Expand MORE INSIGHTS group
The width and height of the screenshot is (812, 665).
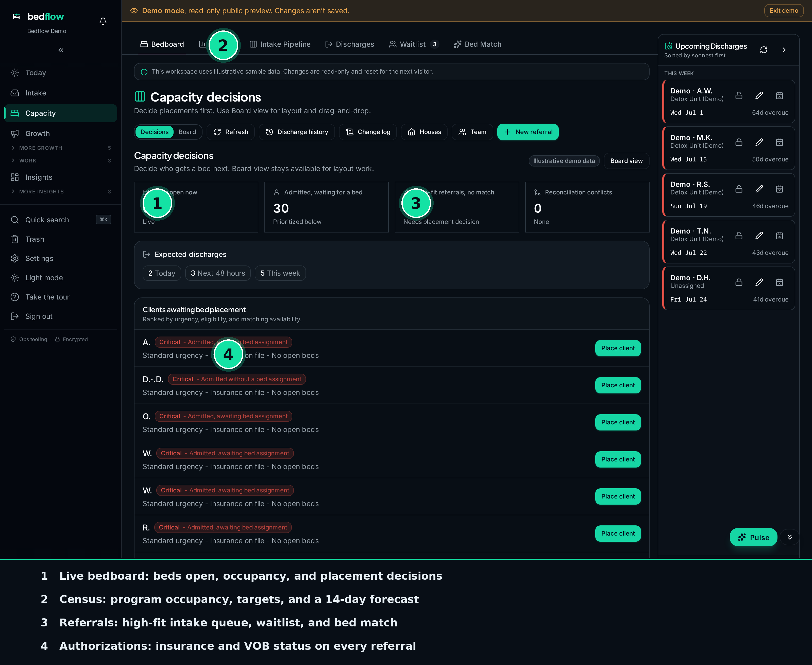pos(60,192)
